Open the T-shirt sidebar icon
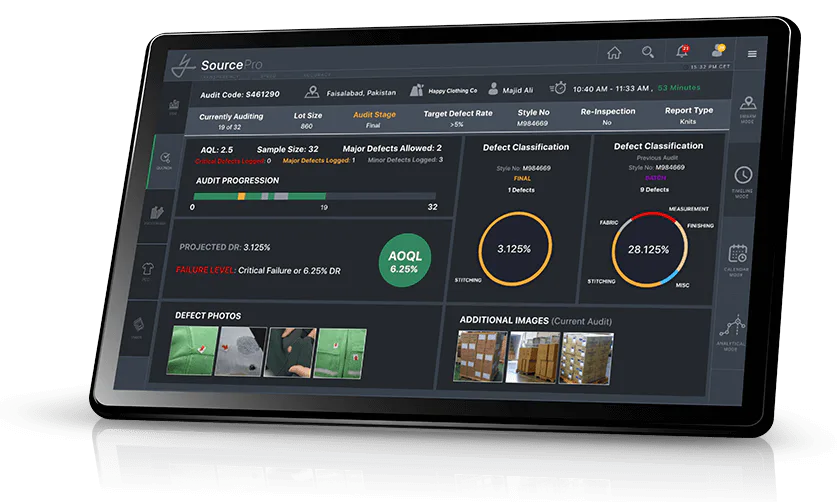The image size is (838, 502). [147, 271]
